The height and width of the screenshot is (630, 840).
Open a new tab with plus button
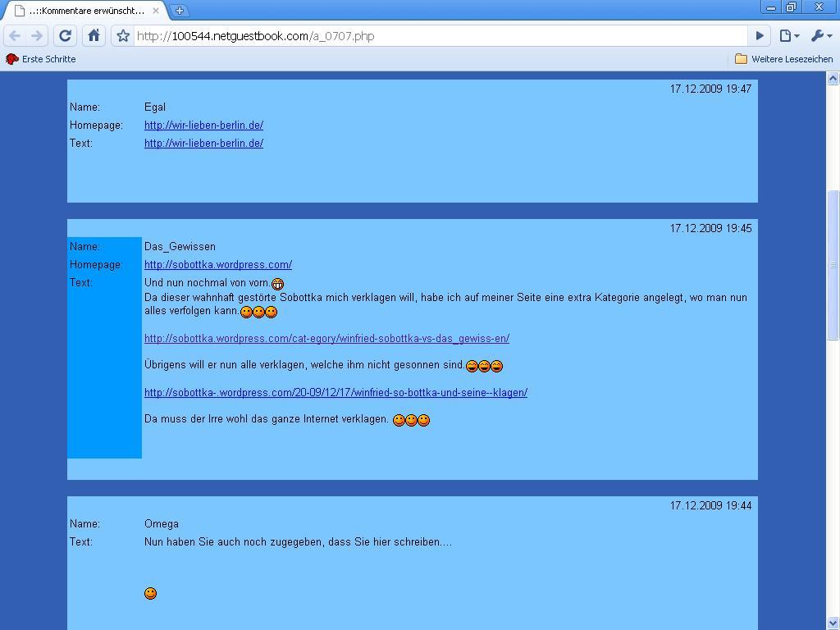pos(180,11)
